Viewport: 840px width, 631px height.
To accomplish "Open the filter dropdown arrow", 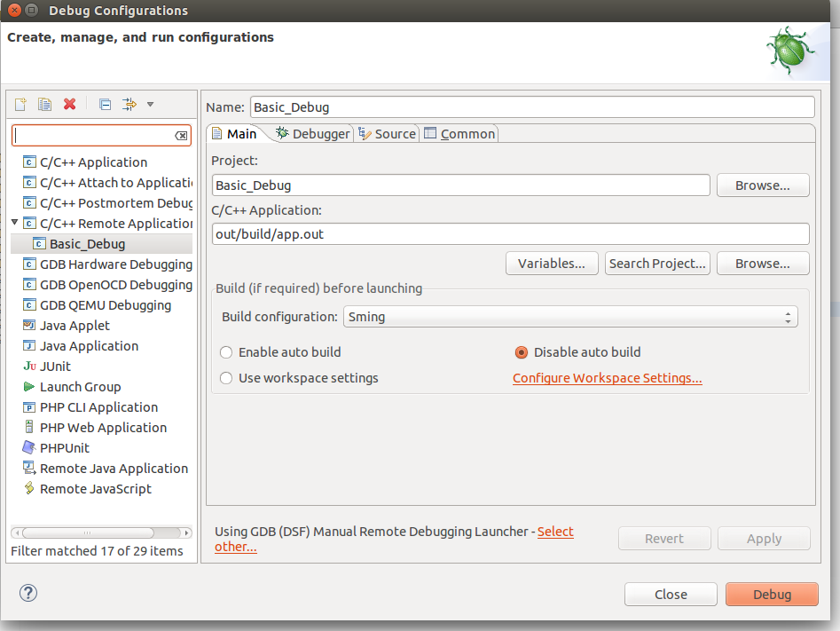I will pyautogui.click(x=149, y=105).
